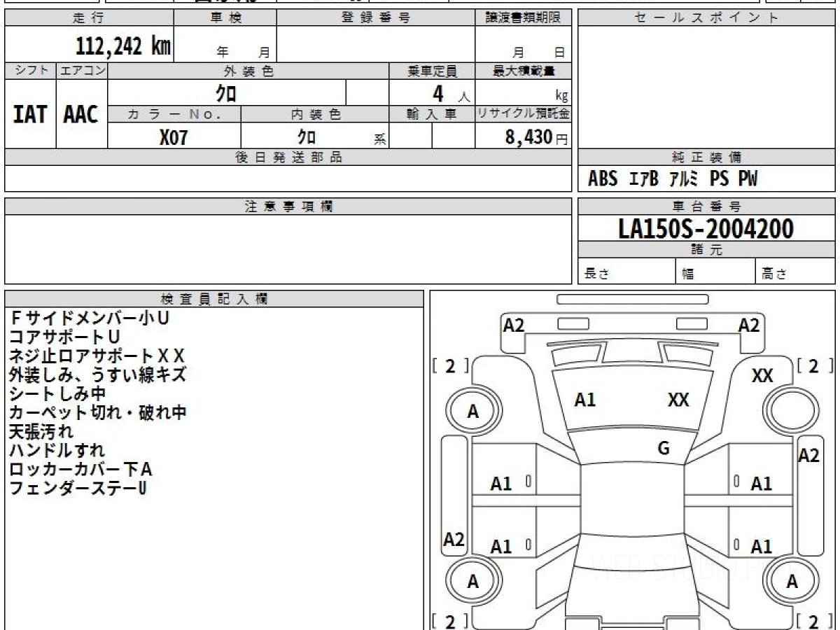Click the equipment line ABS エアB アルミ PS PW
This screenshot has height=630, width=840.
click(673, 179)
